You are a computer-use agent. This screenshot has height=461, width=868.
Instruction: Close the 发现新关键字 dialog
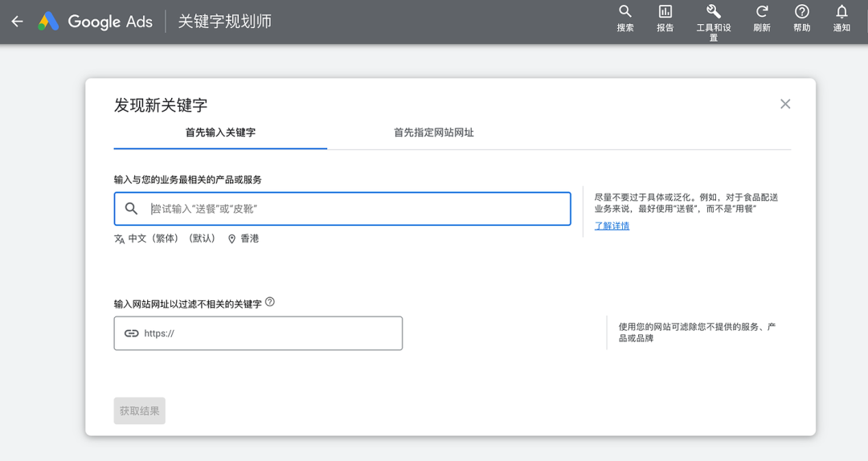click(785, 104)
